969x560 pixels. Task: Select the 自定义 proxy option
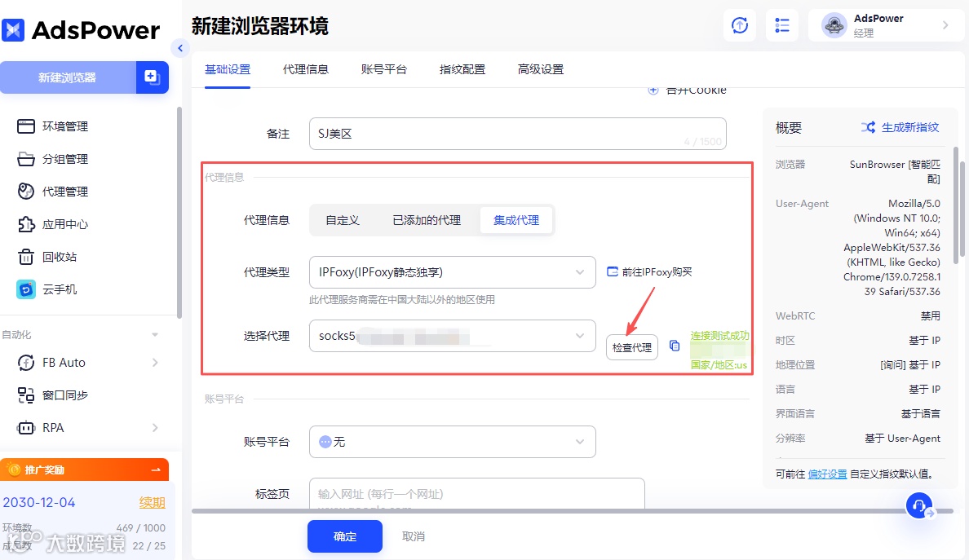click(343, 220)
